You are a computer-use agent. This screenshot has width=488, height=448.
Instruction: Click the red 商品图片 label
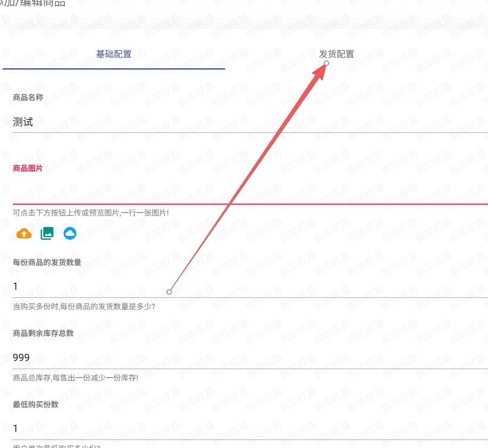[x=28, y=168]
